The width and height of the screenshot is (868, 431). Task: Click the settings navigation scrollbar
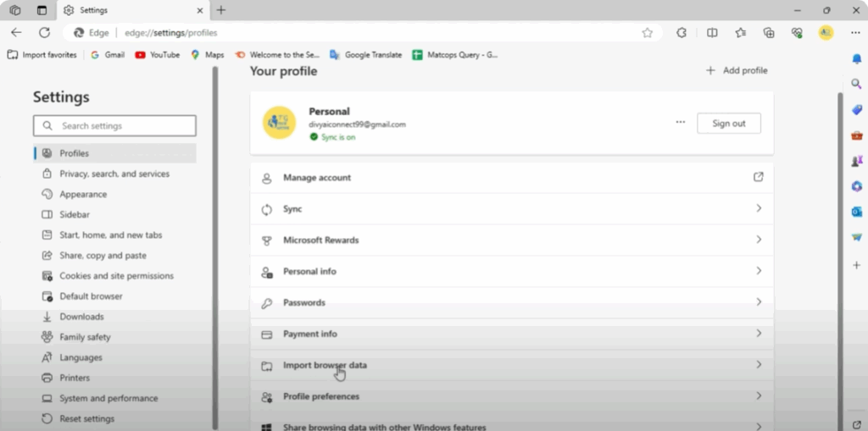(215, 246)
